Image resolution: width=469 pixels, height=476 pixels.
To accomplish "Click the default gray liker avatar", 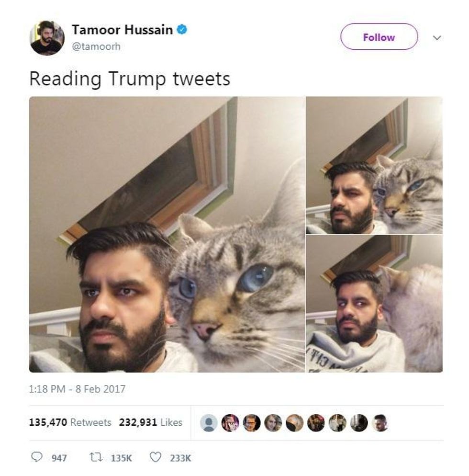I will point(209,422).
